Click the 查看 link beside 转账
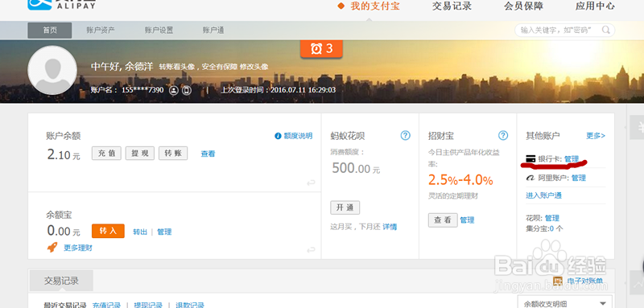644x308 pixels. [208, 154]
